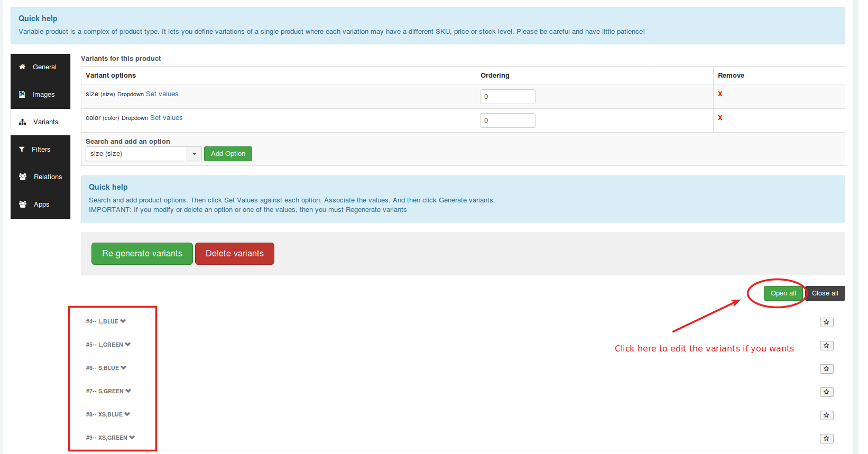Click Set values link for color
The height and width of the screenshot is (454, 868).
click(x=166, y=118)
